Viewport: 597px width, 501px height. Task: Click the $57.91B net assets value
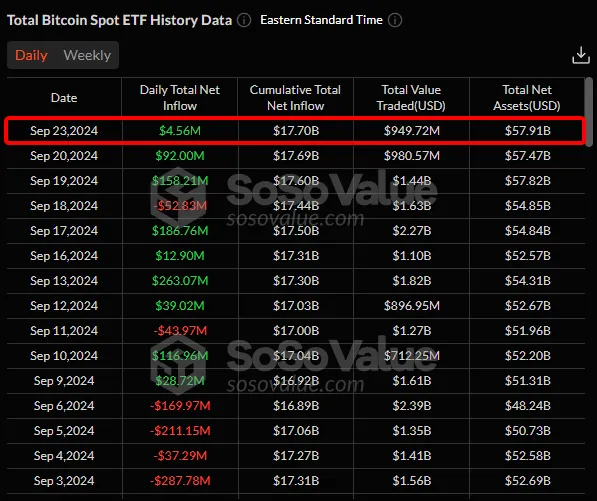(528, 131)
